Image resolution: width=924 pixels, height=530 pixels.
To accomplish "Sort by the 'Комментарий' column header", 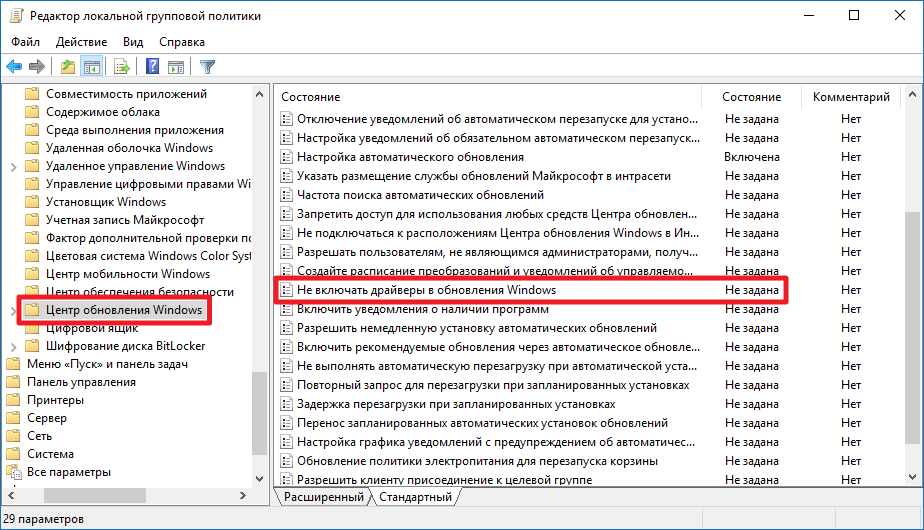I will pos(851,97).
